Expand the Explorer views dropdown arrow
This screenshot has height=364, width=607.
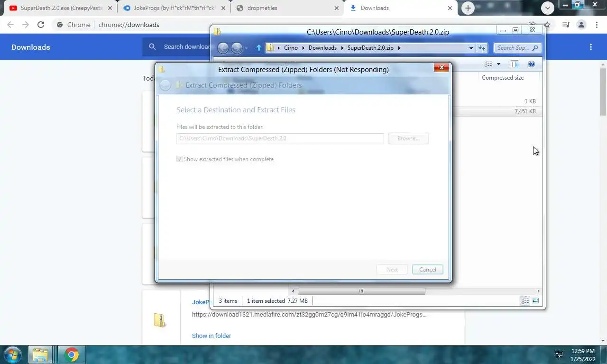[x=498, y=64]
